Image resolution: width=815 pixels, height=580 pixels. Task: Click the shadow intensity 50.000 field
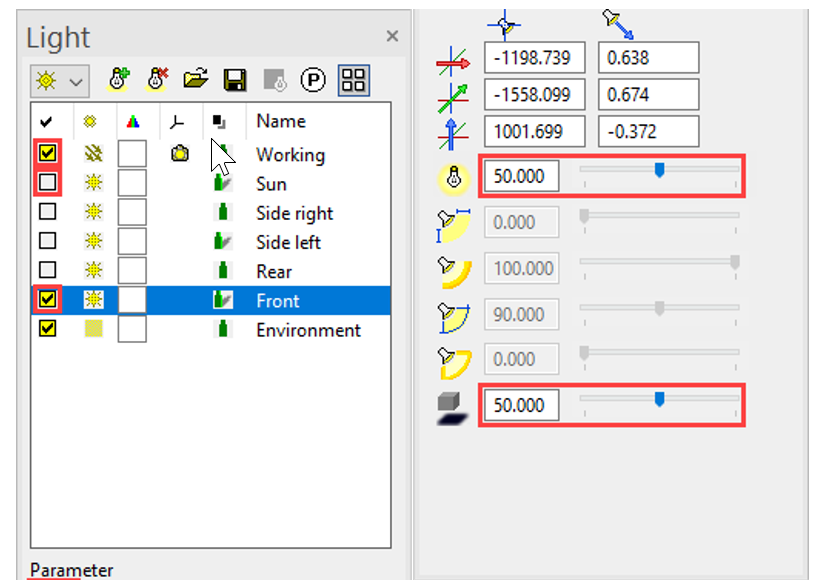click(x=521, y=406)
